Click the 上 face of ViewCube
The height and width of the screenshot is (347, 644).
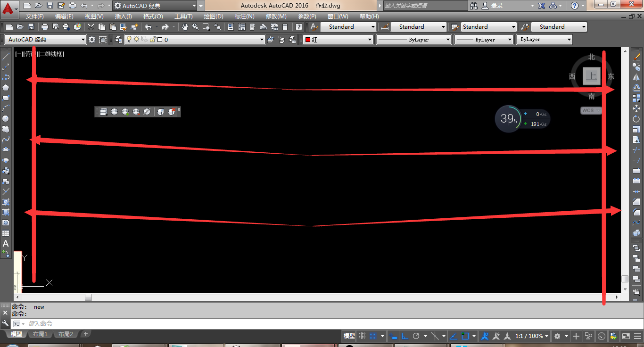pos(591,76)
